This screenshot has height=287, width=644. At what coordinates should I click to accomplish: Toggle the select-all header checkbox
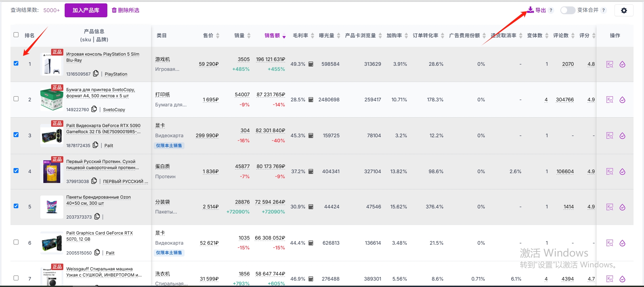(16, 35)
